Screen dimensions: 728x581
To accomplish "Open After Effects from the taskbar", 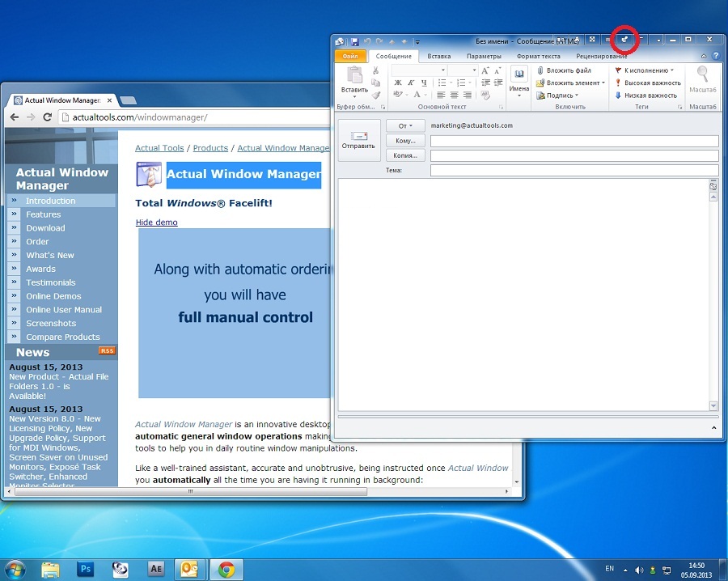I will pos(156,569).
